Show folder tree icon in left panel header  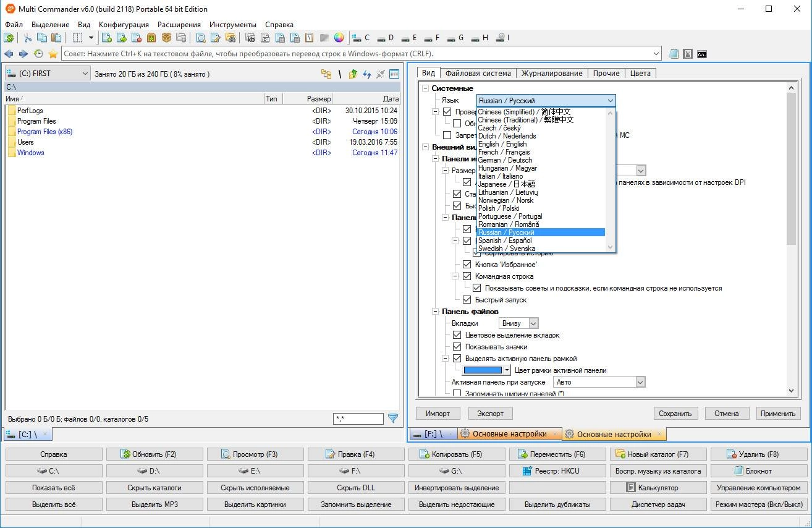click(x=326, y=74)
